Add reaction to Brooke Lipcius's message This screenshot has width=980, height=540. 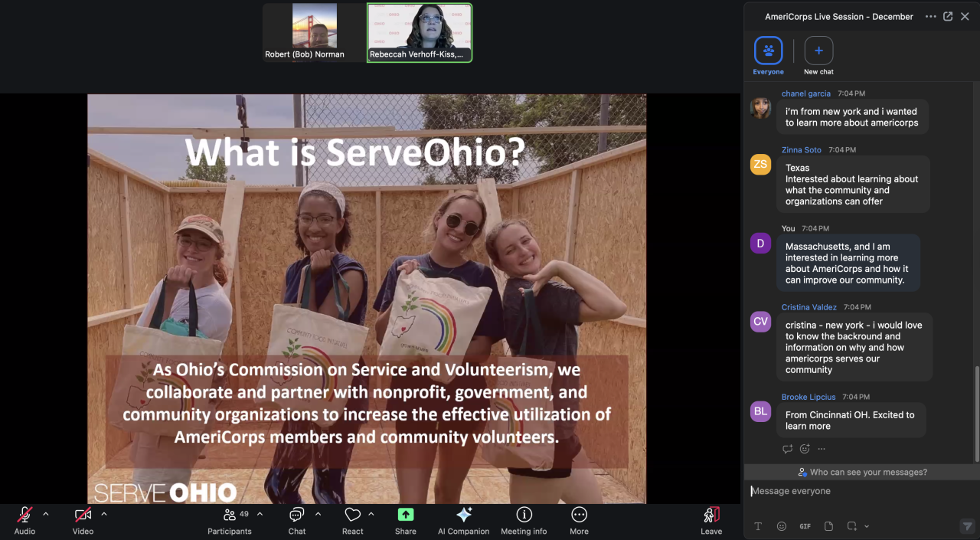(x=805, y=449)
